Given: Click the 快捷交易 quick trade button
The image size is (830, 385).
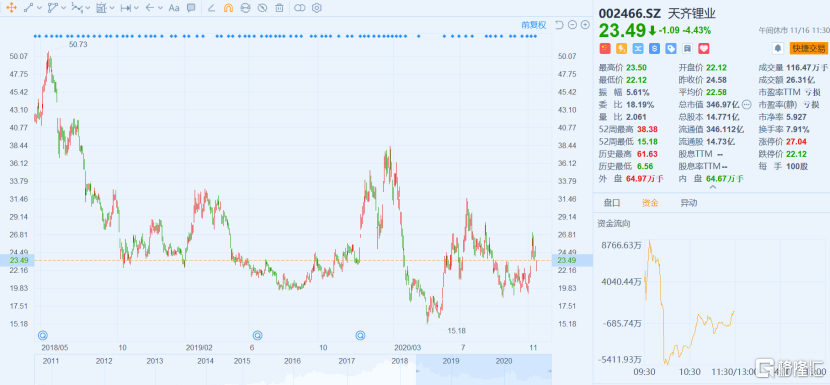Looking at the screenshot, I should tap(808, 48).
